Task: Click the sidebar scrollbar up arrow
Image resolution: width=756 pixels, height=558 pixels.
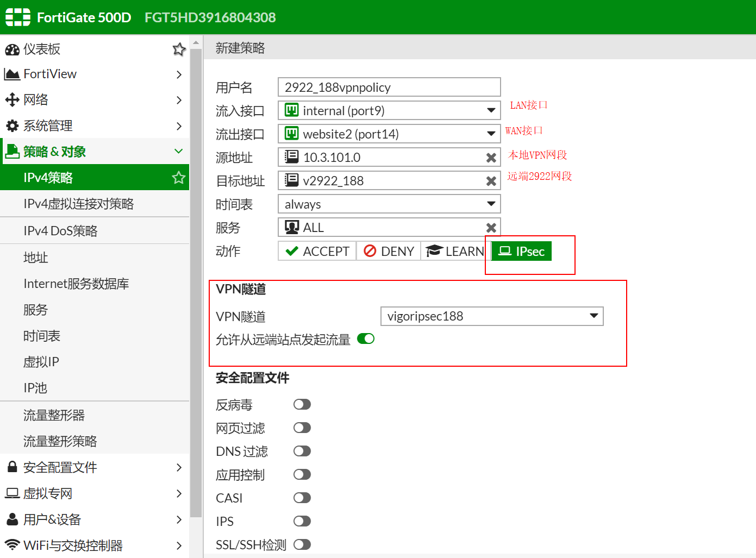Action: [196, 42]
